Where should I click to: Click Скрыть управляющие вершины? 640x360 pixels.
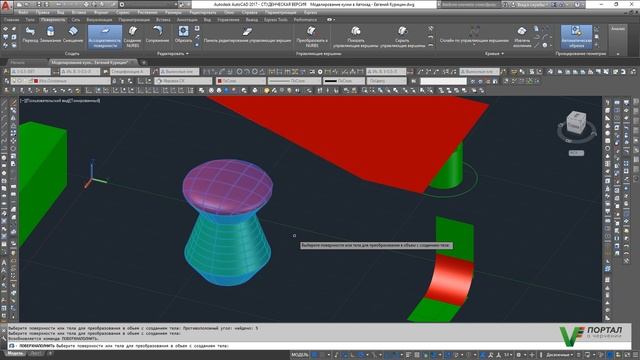click(x=402, y=37)
